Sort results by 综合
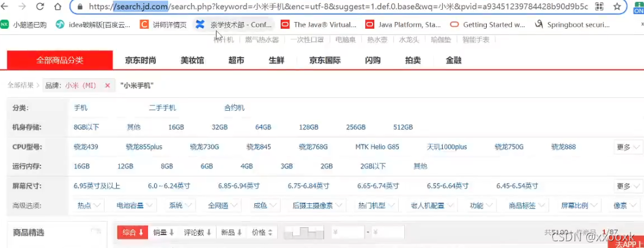 [133, 232]
